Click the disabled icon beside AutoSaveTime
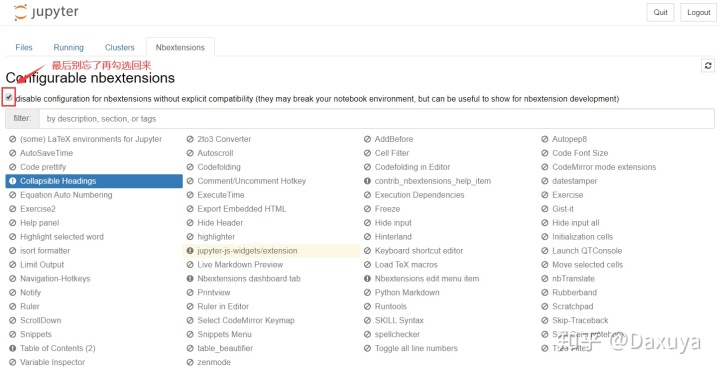This screenshot has height=374, width=720. tap(12, 153)
